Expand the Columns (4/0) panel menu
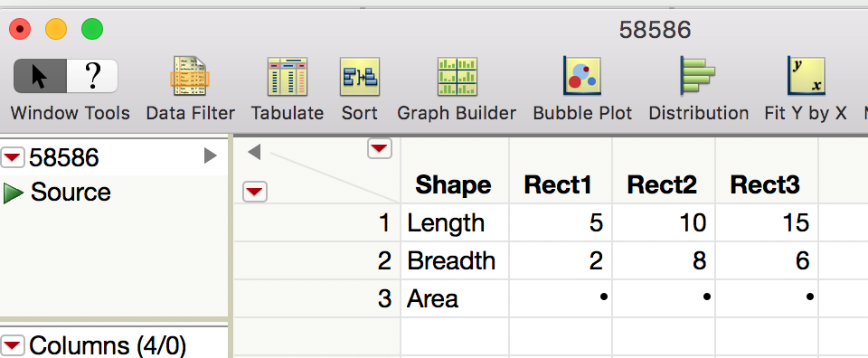The image size is (868, 358). (x=13, y=346)
